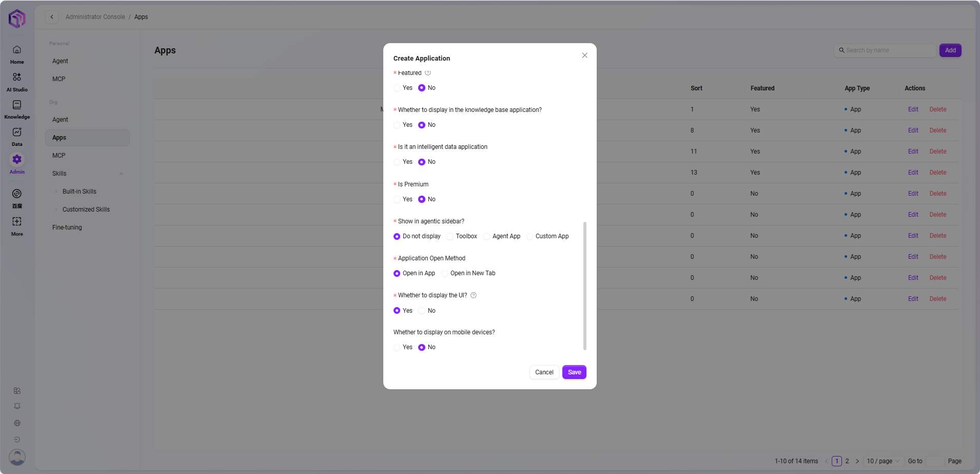Image resolution: width=980 pixels, height=474 pixels.
Task: Click the notification bell icon
Action: pos(17,406)
